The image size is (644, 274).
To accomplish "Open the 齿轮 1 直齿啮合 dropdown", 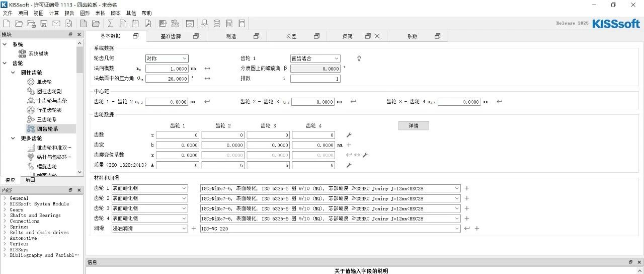I will [315, 58].
